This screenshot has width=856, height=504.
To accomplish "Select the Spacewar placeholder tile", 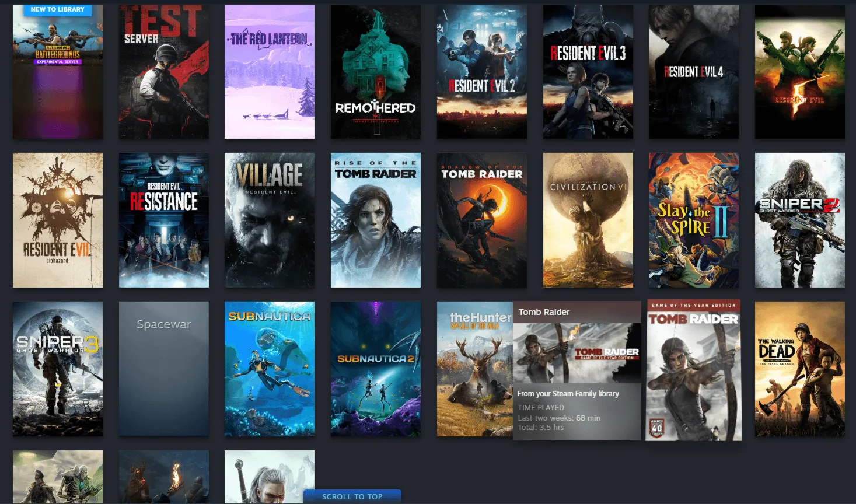I will [x=164, y=369].
